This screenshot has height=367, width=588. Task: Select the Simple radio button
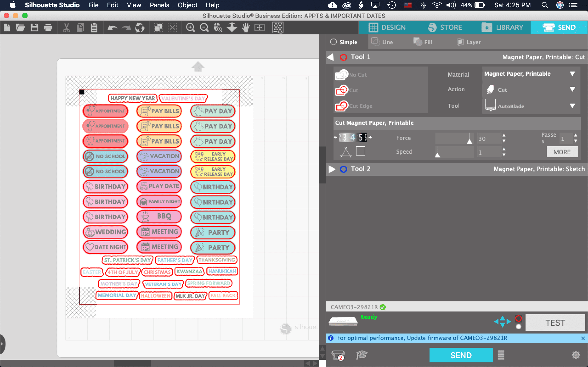[333, 42]
